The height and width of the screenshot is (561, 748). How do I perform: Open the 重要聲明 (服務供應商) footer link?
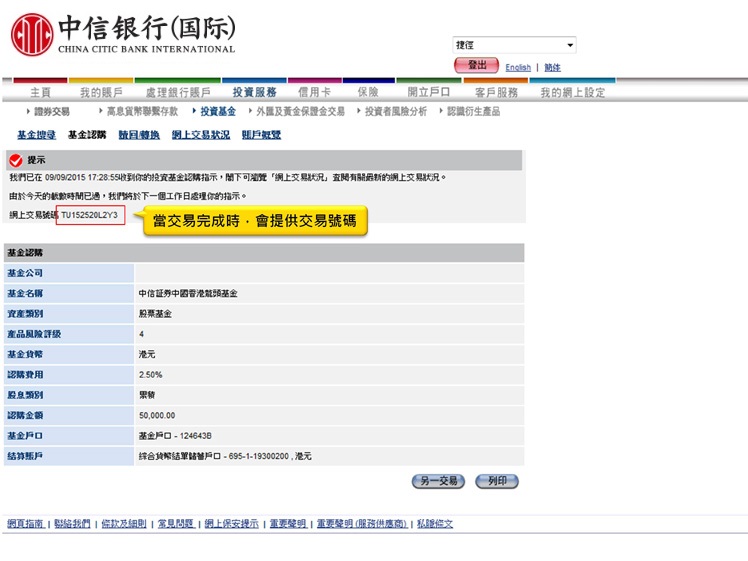point(362,524)
